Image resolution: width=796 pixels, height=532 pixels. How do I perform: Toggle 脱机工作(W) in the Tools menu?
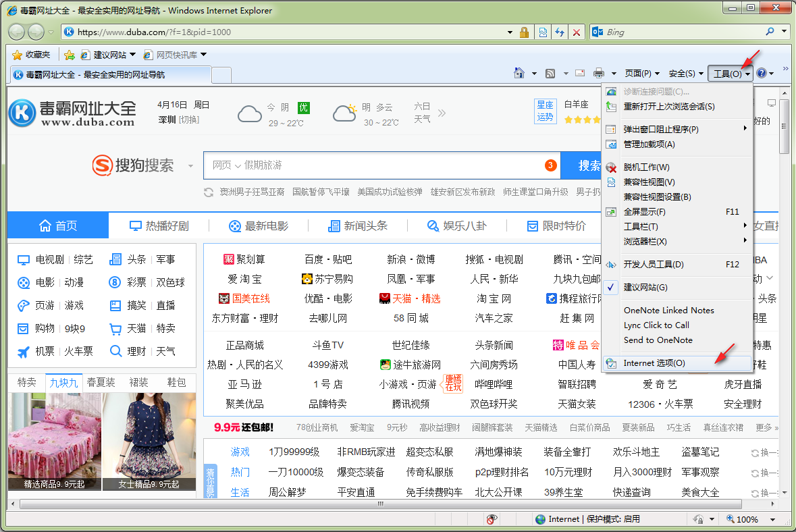click(676, 167)
